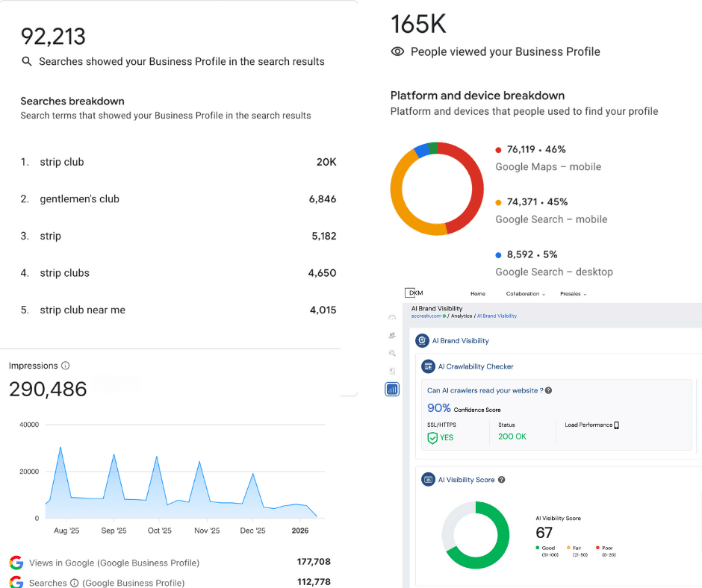702x588 pixels.
Task: Click the AI Visibility Score round icon
Action: pos(428,479)
